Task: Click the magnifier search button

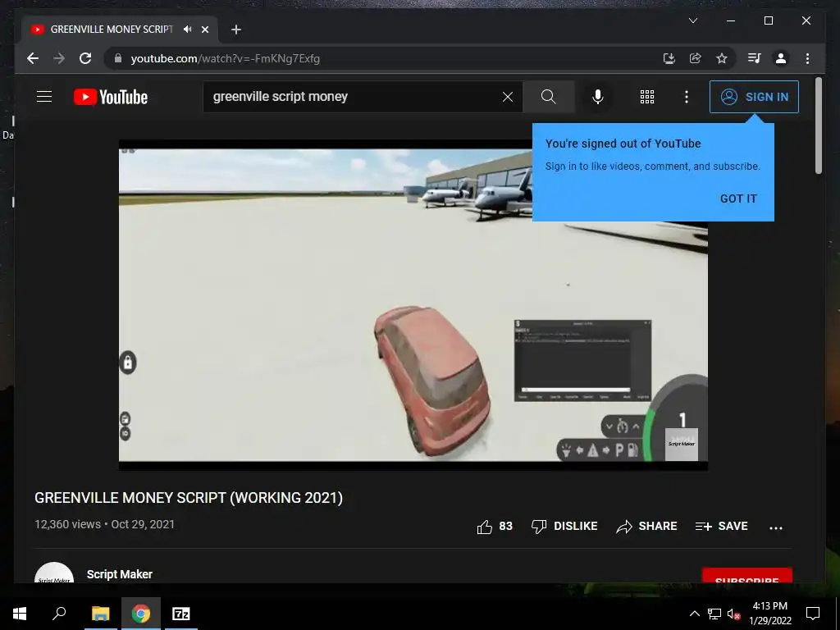Action: 548,97
